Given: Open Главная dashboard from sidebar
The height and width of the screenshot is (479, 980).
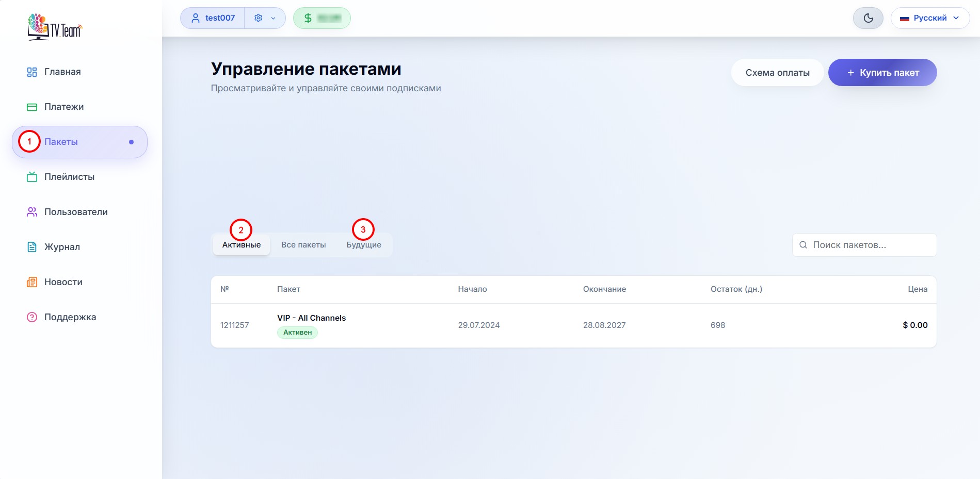Looking at the screenshot, I should tap(62, 72).
